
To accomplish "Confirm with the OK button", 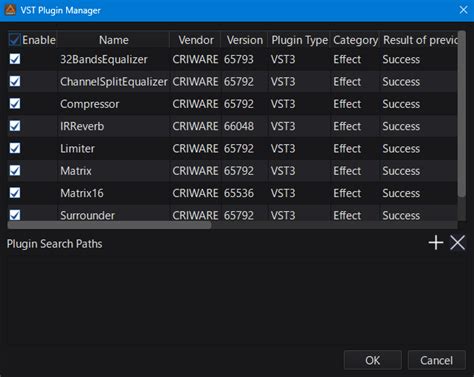I will 372,360.
